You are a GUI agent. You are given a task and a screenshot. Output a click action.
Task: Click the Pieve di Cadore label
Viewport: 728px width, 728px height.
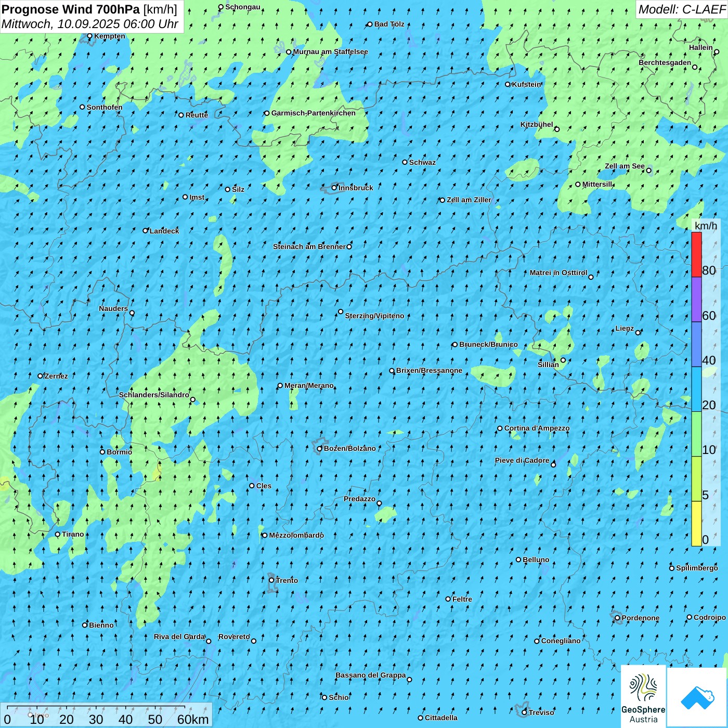coord(522,460)
